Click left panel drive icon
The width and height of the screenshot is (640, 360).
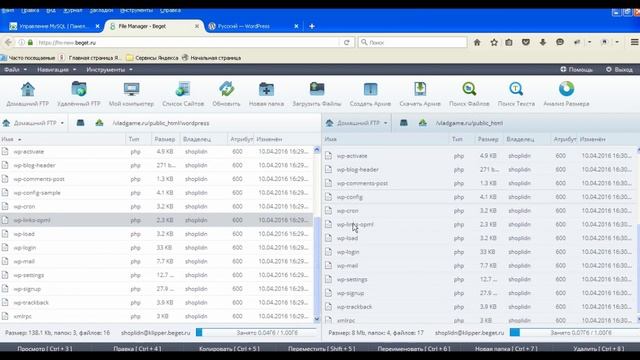click(80, 123)
